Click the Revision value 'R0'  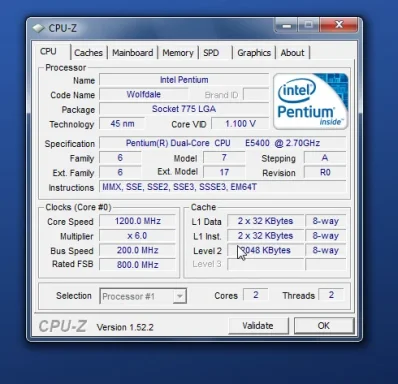(x=325, y=172)
